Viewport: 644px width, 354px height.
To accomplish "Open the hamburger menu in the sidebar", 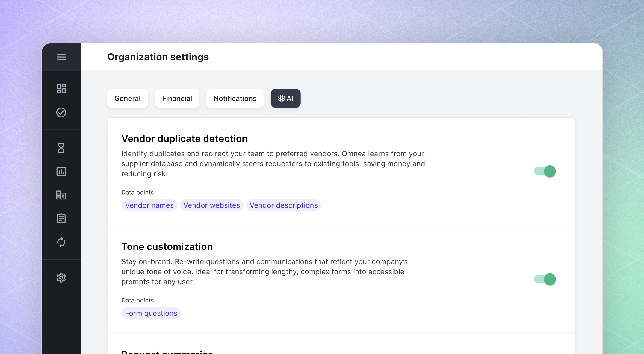I will pos(61,57).
